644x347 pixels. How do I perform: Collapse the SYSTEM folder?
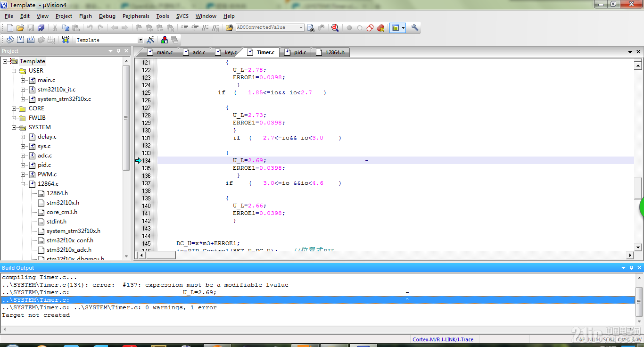(14, 127)
